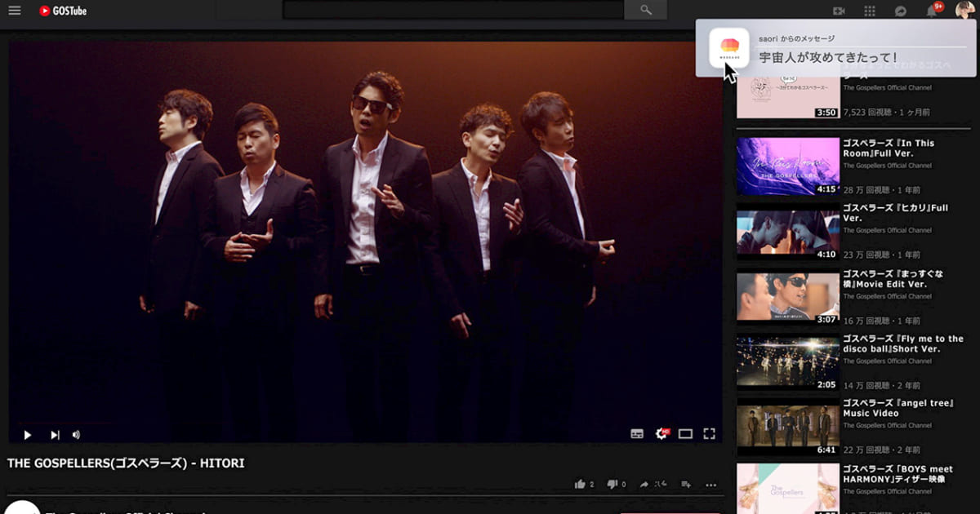
Task: Open the apps grid icon
Action: [x=869, y=11]
